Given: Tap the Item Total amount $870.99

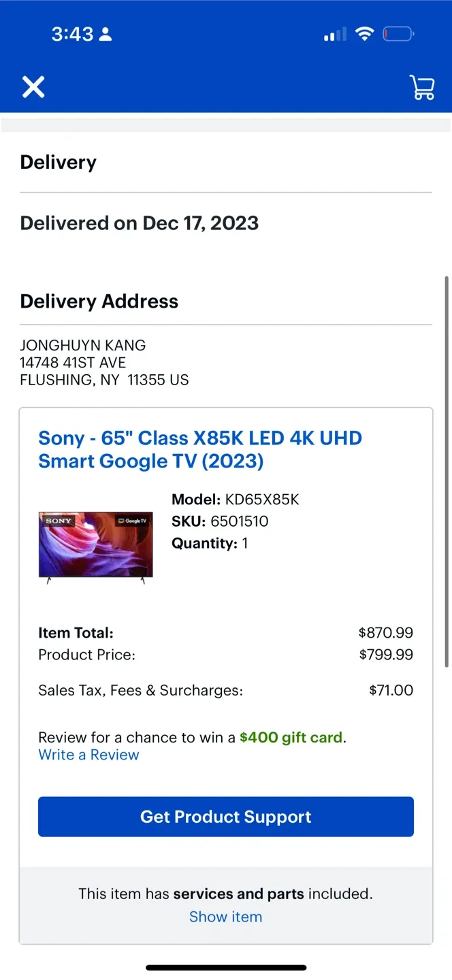Looking at the screenshot, I should pyautogui.click(x=386, y=632).
